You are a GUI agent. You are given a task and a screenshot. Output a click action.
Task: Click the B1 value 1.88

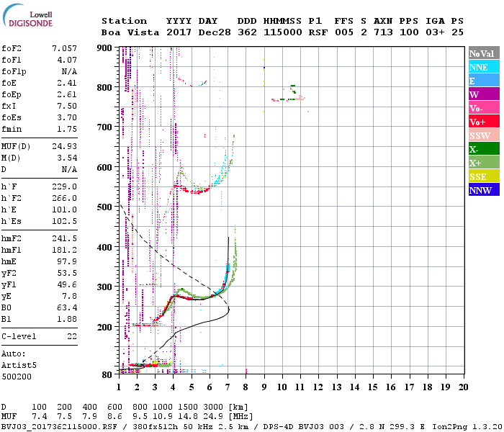point(67,319)
